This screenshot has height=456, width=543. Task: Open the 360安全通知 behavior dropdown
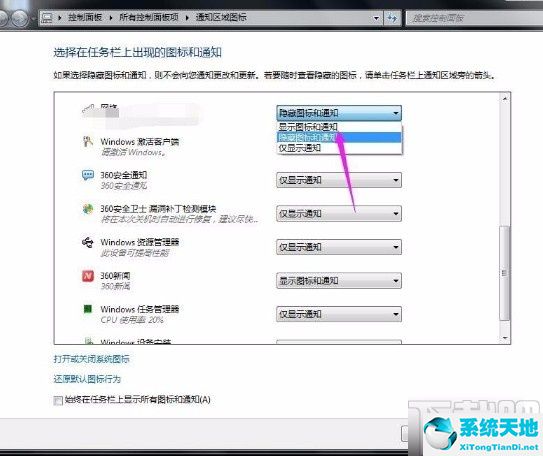coord(339,180)
